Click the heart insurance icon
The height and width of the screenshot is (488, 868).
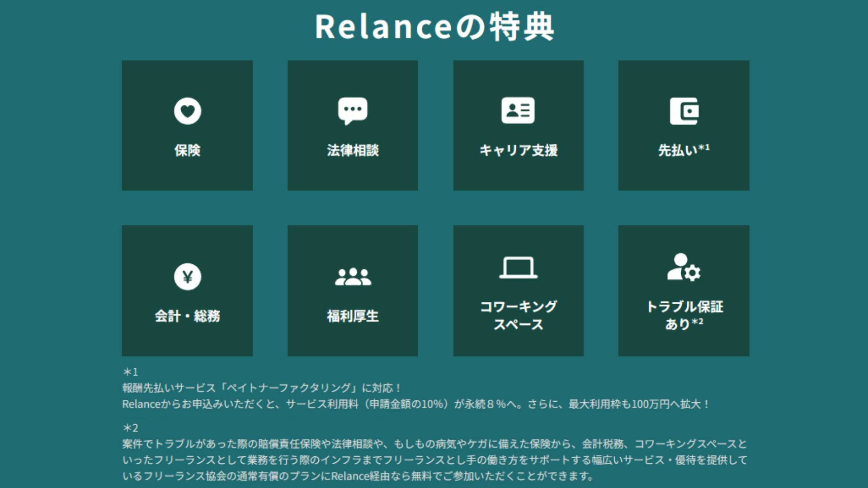tap(187, 111)
